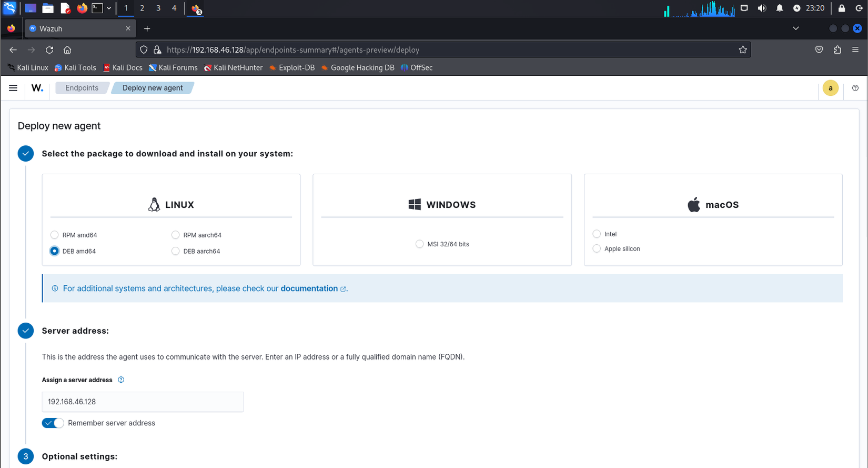Image resolution: width=868 pixels, height=468 pixels.
Task: Open the text editor launcher in panel
Action: [x=65, y=8]
